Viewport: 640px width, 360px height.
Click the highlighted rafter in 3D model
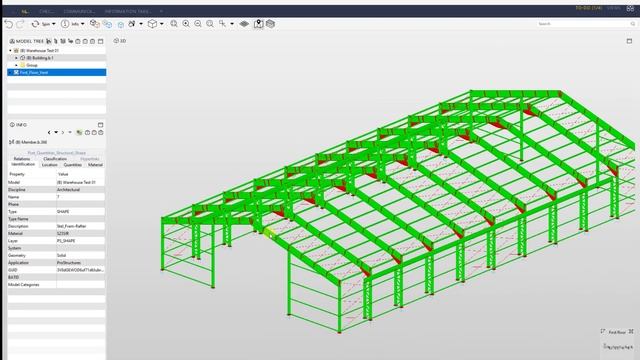(x=270, y=235)
